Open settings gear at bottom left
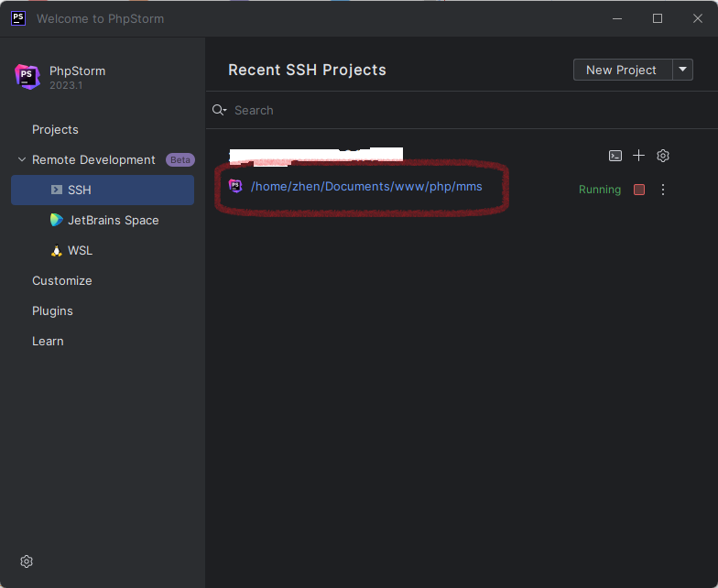Image resolution: width=718 pixels, height=588 pixels. tap(27, 561)
